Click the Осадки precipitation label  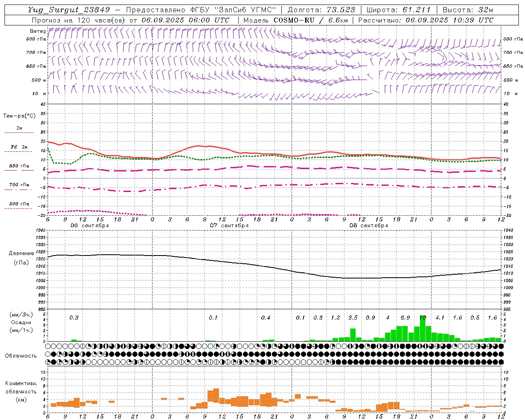21,322
